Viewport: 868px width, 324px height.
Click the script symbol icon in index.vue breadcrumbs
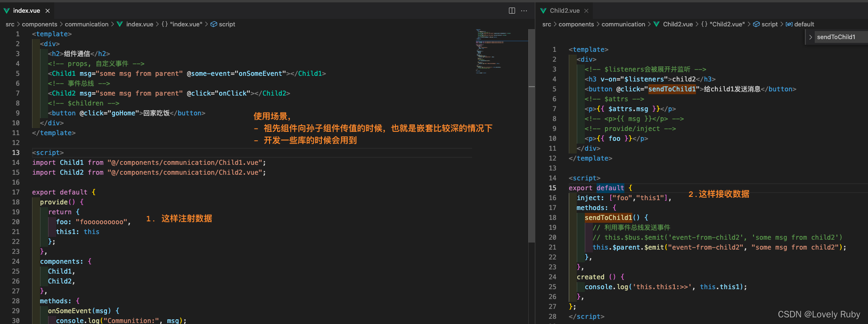(214, 24)
